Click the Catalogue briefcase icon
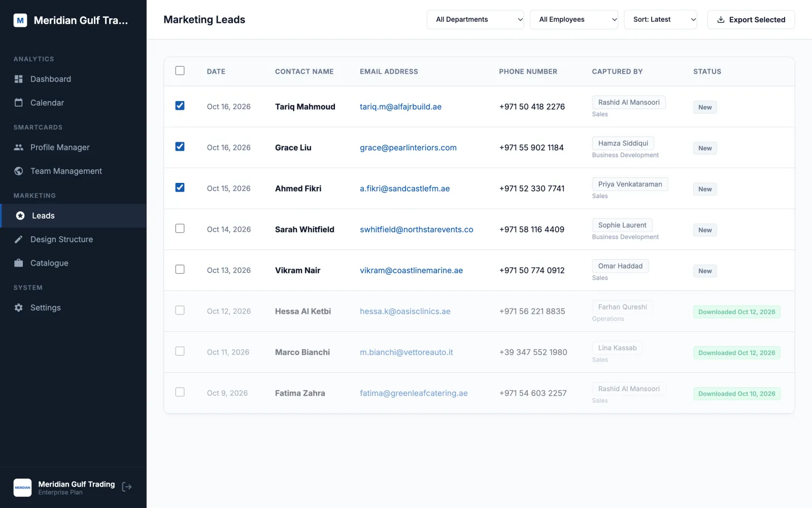This screenshot has height=508, width=812. [x=19, y=263]
